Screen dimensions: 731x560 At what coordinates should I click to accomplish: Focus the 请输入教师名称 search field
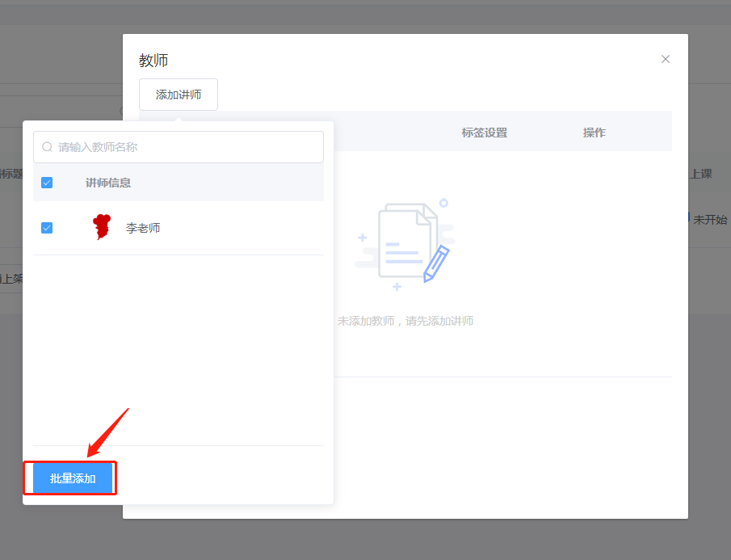(186, 147)
